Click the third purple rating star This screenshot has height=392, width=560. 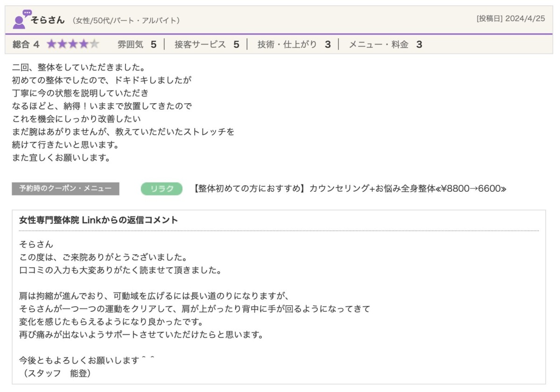click(73, 44)
